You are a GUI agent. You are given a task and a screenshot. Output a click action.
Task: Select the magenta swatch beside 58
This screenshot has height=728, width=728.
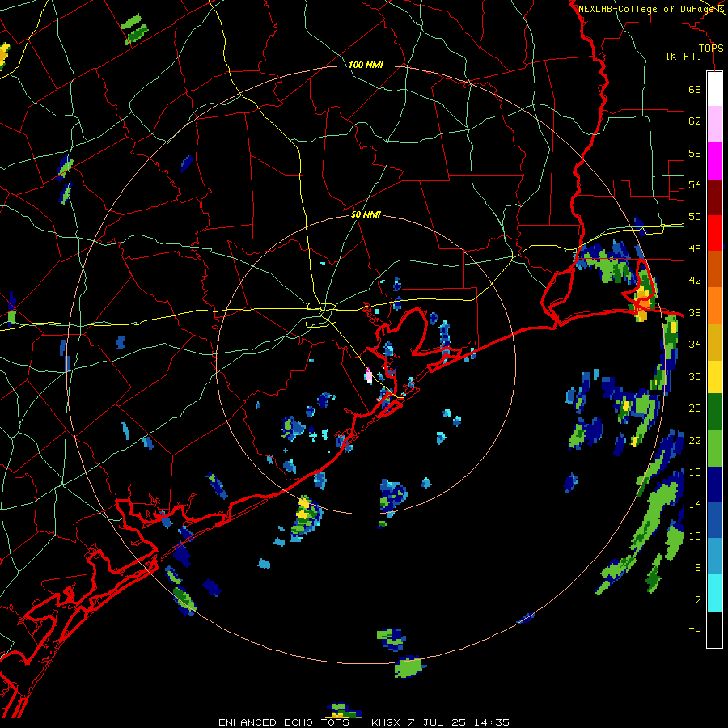(x=714, y=161)
